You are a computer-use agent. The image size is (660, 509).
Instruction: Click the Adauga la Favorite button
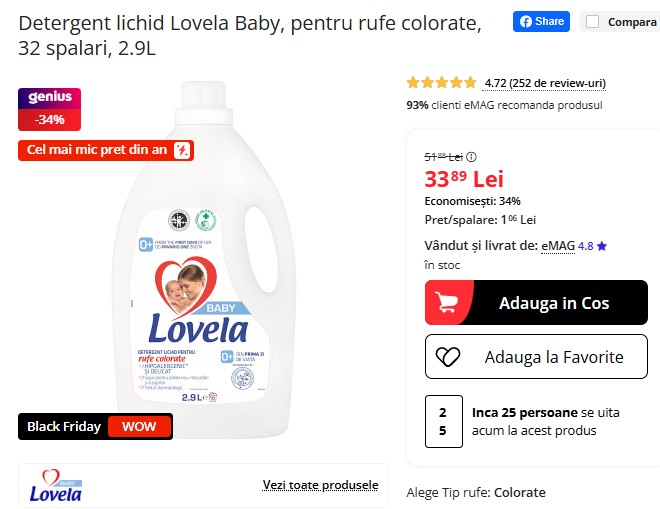pos(536,357)
